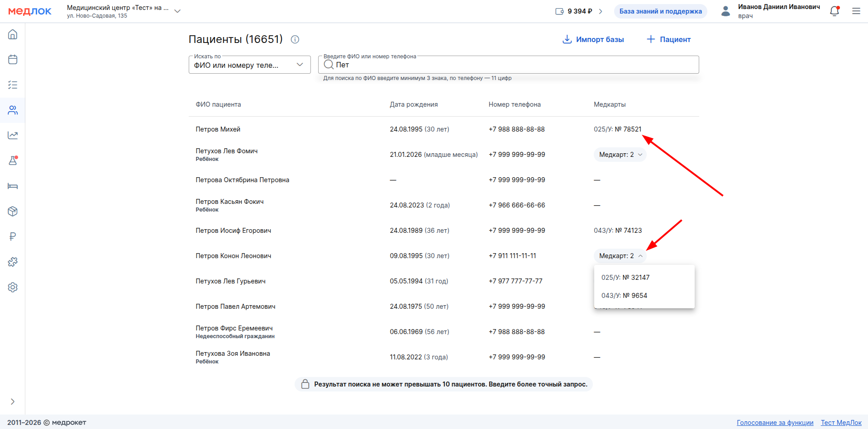
Task: Open the task list sidebar icon
Action: [13, 85]
